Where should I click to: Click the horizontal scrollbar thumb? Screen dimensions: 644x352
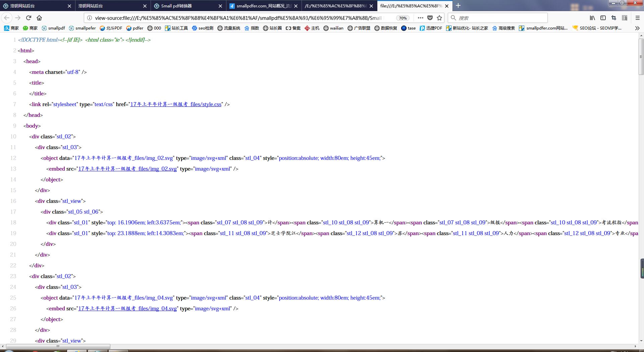(58, 346)
